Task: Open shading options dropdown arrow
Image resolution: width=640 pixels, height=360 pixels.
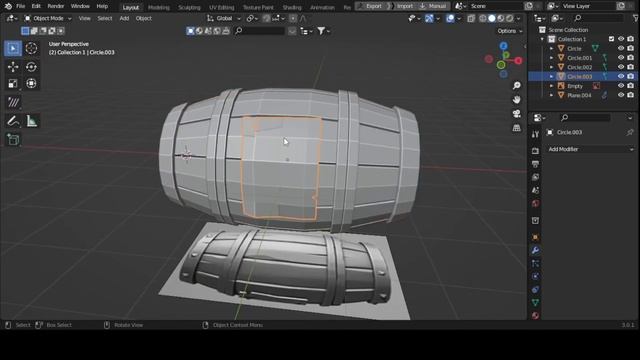Action: [519, 18]
